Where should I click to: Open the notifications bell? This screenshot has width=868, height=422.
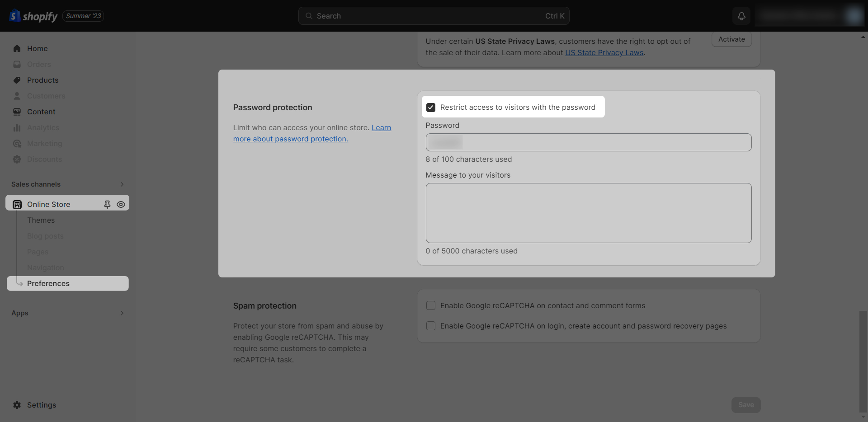741,16
